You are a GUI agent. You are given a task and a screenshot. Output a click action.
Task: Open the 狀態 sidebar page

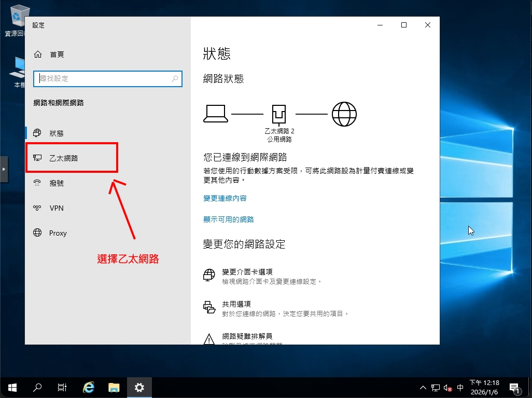[x=56, y=133]
